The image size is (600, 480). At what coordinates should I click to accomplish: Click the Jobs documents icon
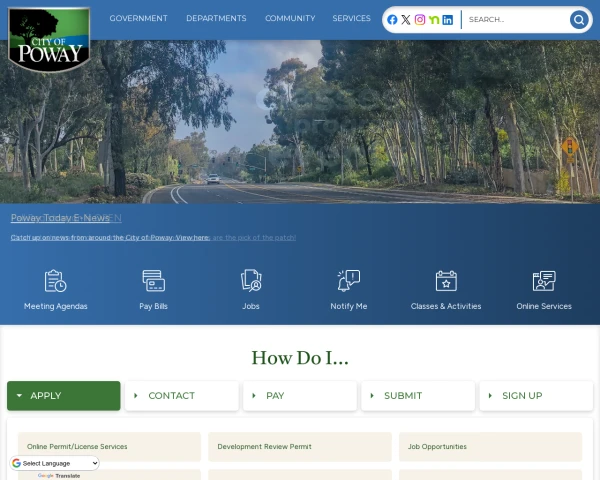(x=251, y=281)
